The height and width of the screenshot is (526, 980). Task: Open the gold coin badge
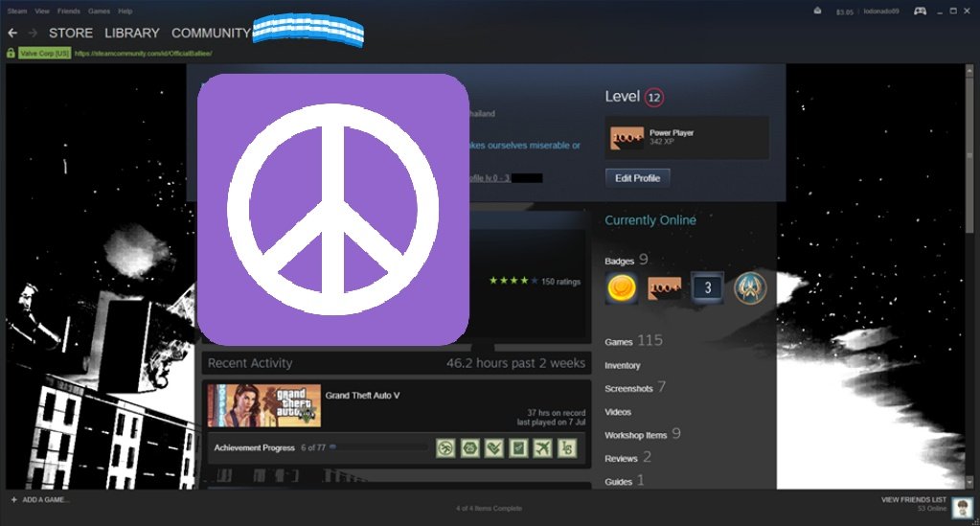622,287
